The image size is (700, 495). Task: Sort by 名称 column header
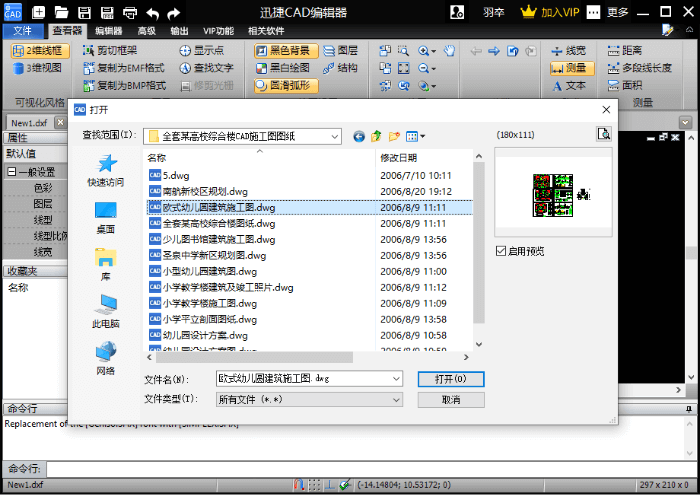coord(259,158)
